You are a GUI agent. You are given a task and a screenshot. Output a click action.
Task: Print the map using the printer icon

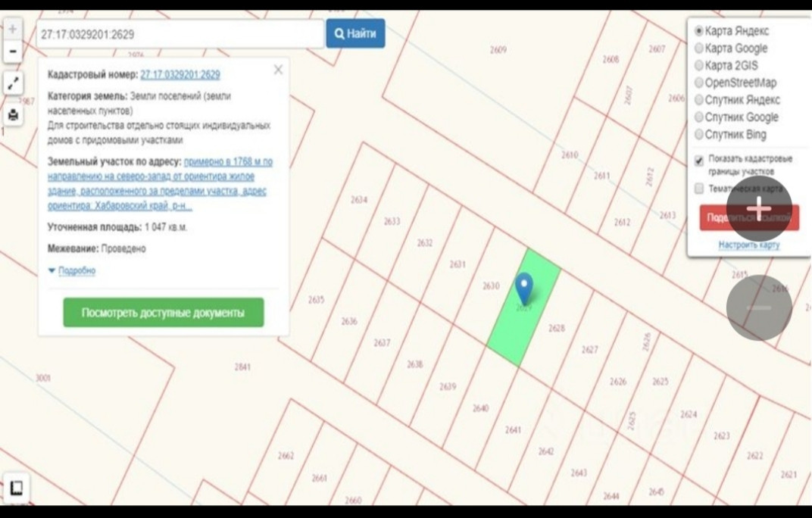coord(12,115)
